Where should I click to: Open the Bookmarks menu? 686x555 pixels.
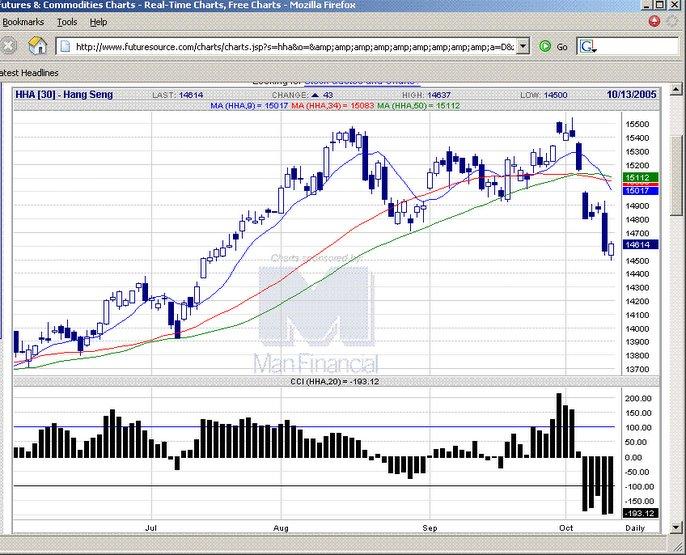(x=23, y=22)
